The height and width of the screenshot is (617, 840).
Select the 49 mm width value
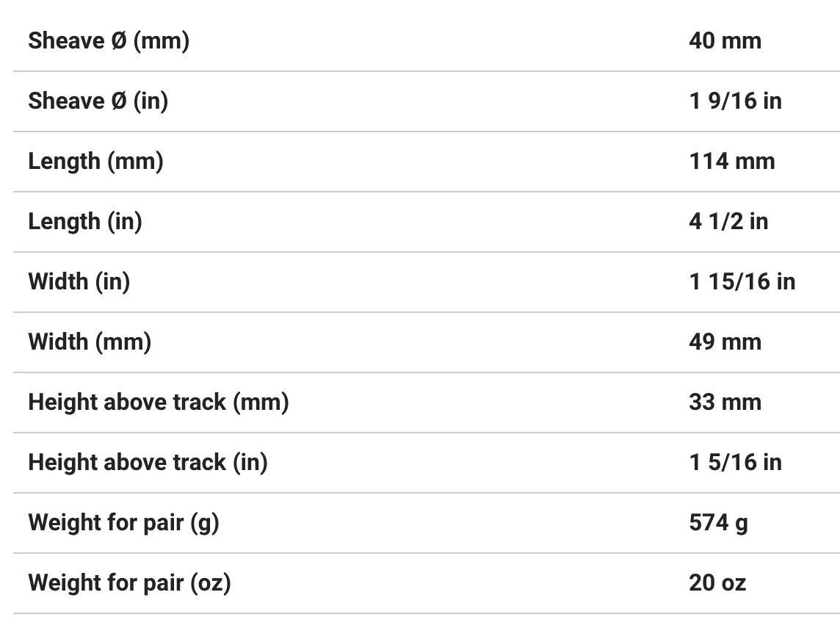tap(725, 342)
